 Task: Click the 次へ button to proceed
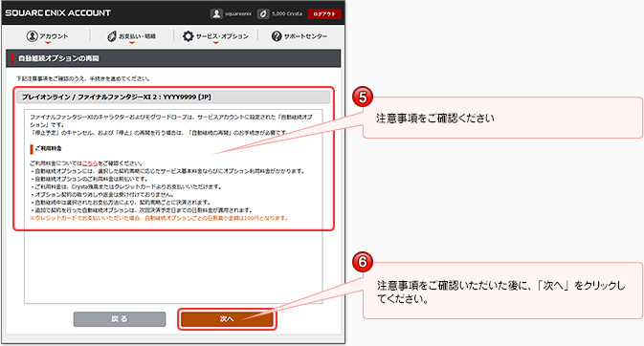[x=227, y=319]
